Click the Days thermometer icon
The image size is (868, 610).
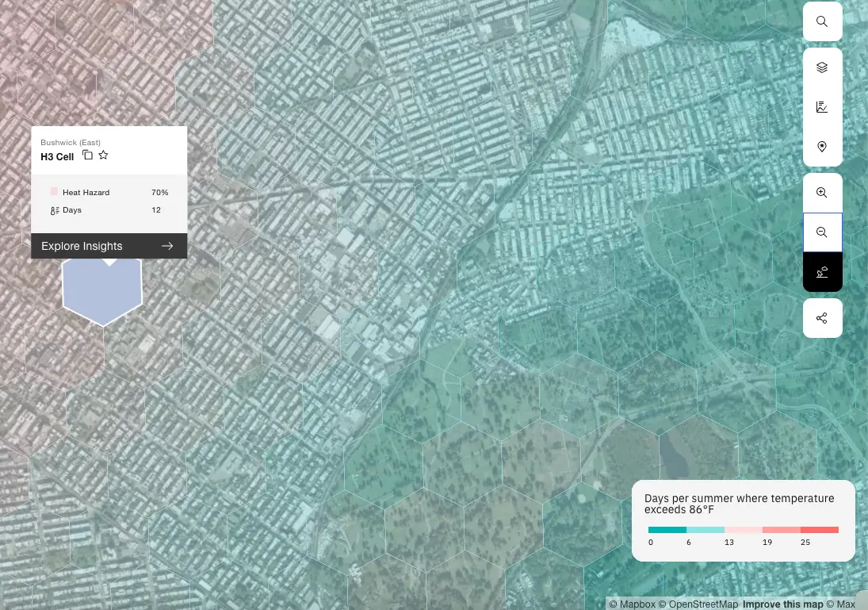click(x=55, y=210)
